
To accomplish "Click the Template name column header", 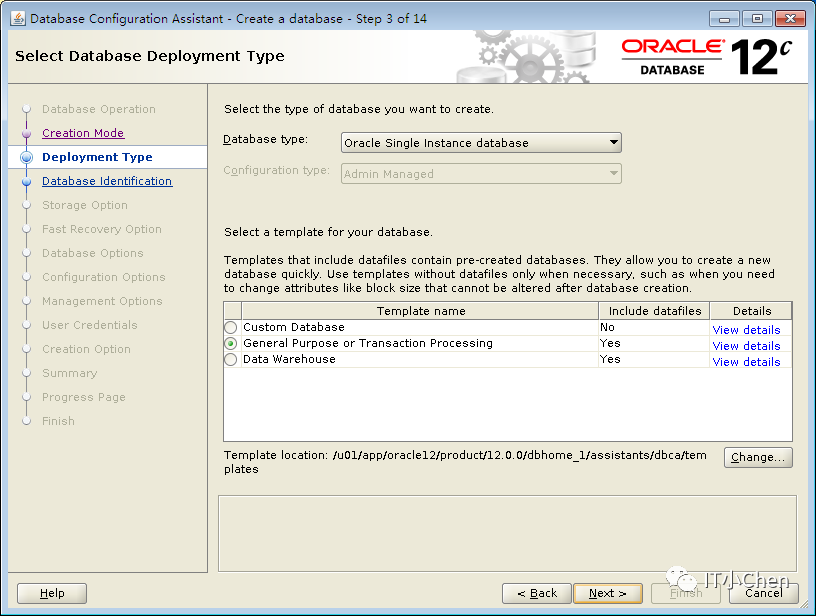I will [x=420, y=311].
